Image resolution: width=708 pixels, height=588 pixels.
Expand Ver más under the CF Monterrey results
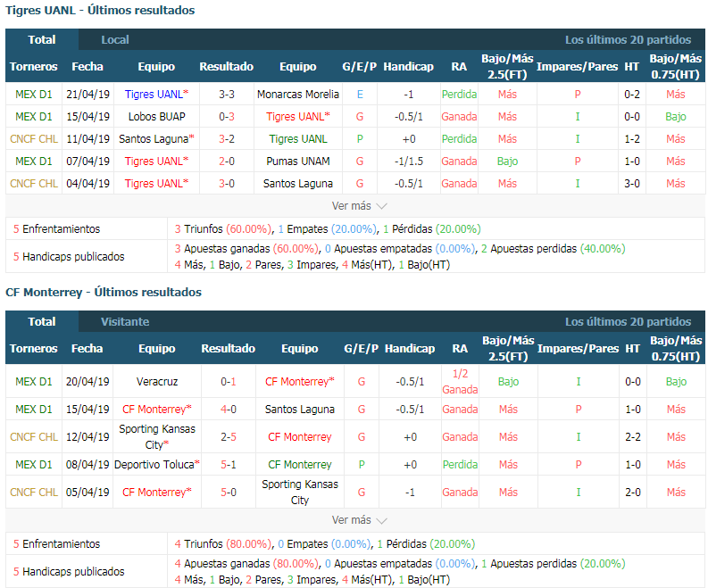pos(360,520)
